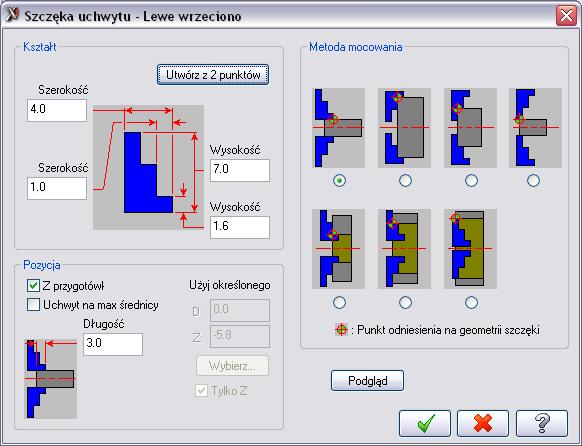
Task: Uncheck the Z przygotówl checkbox
Action: pyautogui.click(x=33, y=285)
